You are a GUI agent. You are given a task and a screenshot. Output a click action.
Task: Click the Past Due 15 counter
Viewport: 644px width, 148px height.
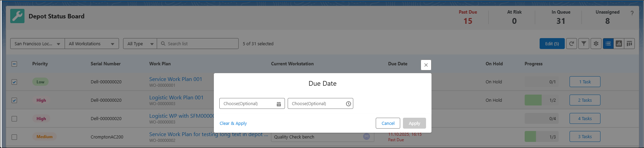[468, 17]
